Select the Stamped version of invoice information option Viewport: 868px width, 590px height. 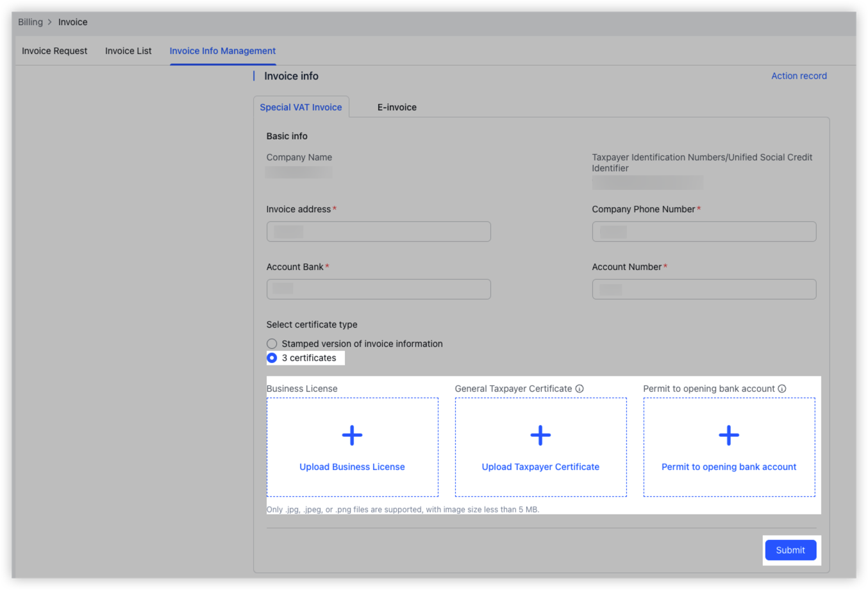click(x=272, y=343)
